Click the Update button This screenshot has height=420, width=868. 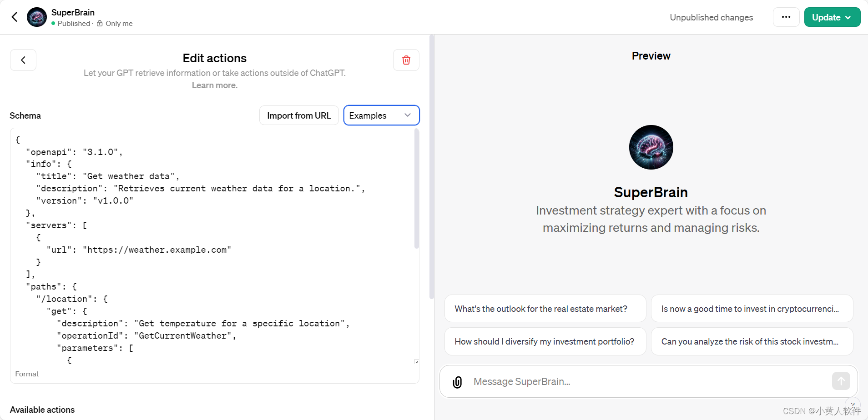point(832,17)
